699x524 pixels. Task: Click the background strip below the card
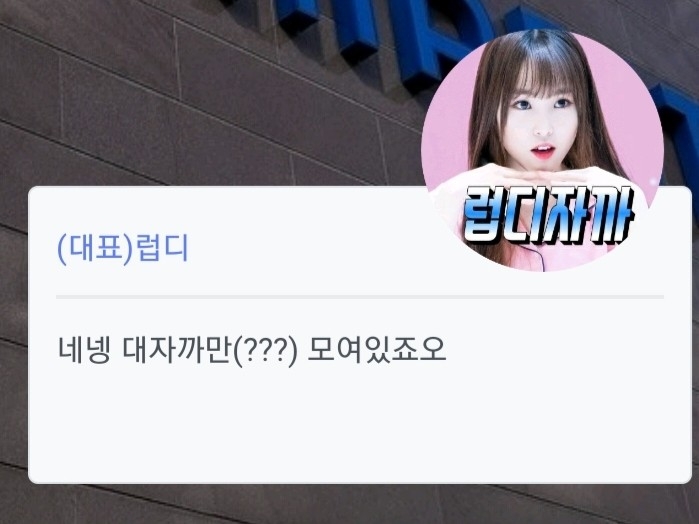(x=350, y=504)
